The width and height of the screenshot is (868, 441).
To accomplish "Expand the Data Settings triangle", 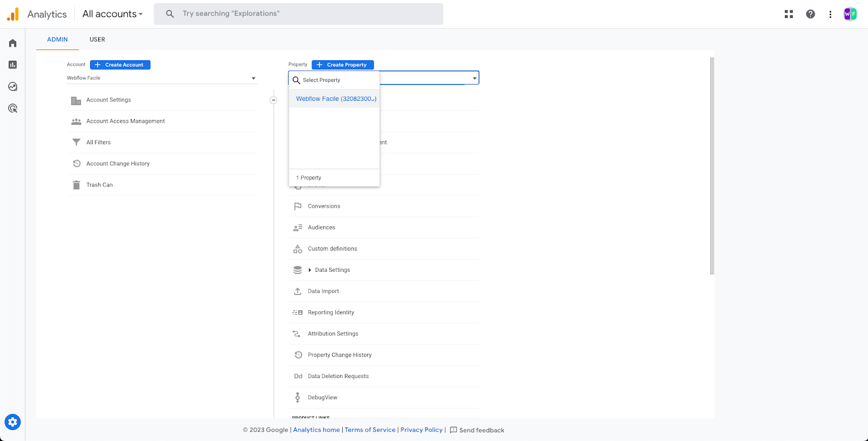I will coord(310,270).
